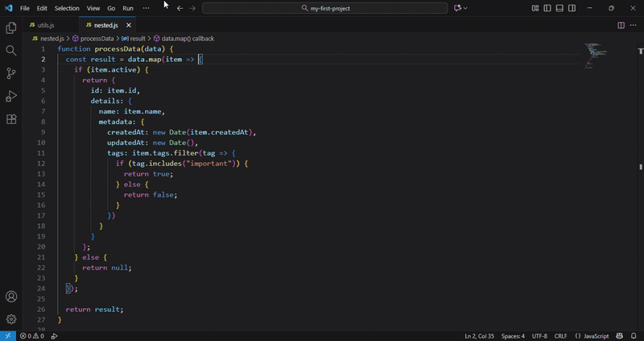This screenshot has width=644, height=341.
Task: Toggle the bottom panel
Action: (x=559, y=8)
